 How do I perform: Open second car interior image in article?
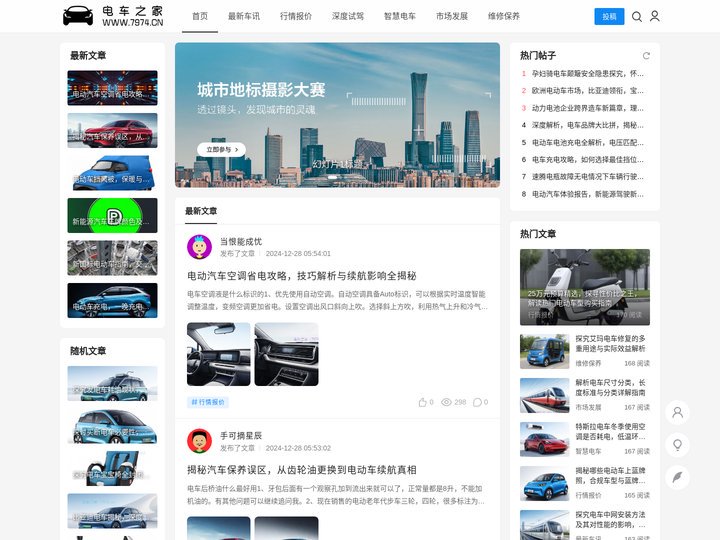287,354
